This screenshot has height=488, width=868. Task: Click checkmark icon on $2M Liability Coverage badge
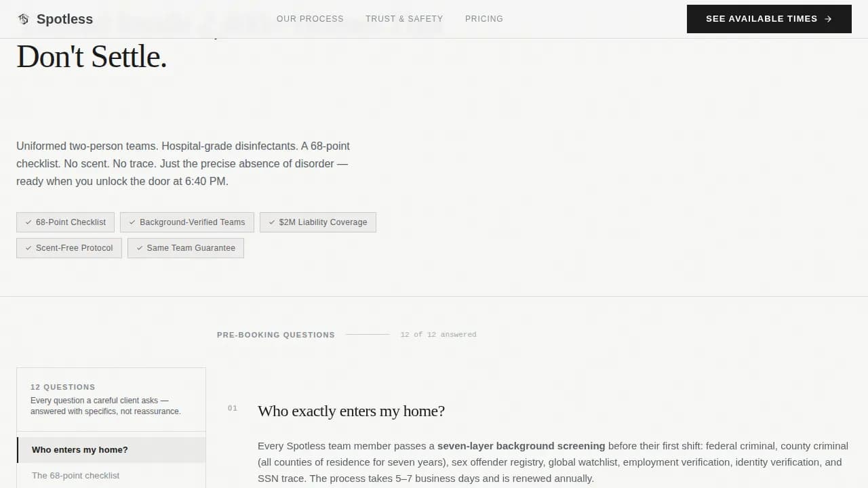(x=272, y=222)
